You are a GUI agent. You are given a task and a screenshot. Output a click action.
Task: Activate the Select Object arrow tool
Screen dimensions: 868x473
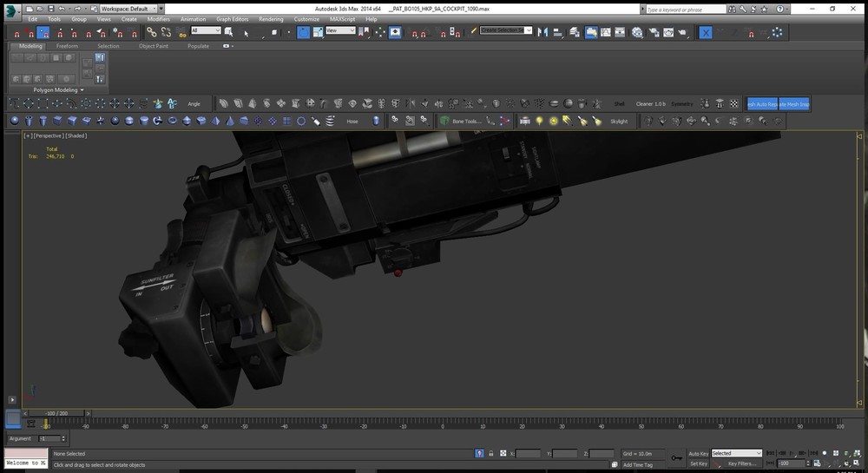(246, 32)
